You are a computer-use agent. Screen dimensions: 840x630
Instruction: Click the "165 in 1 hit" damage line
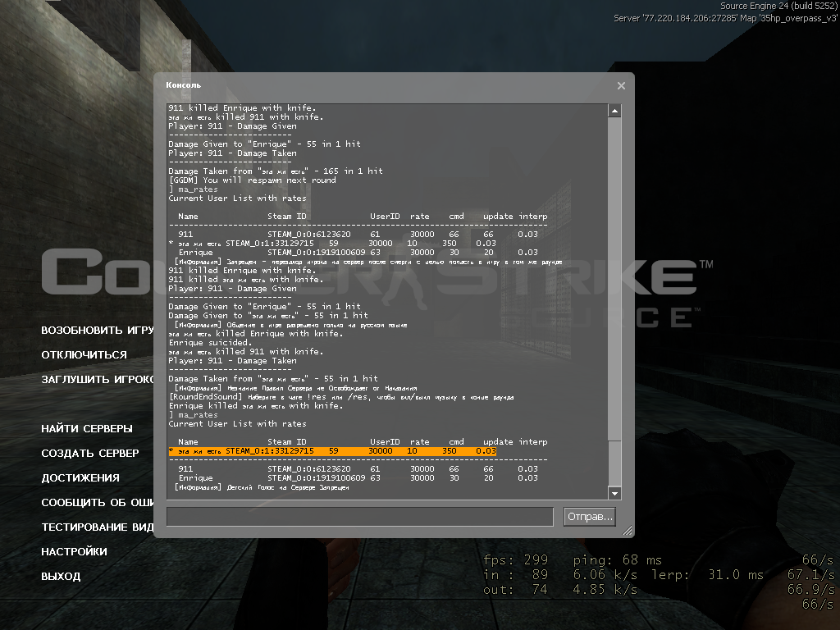pyautogui.click(x=276, y=171)
